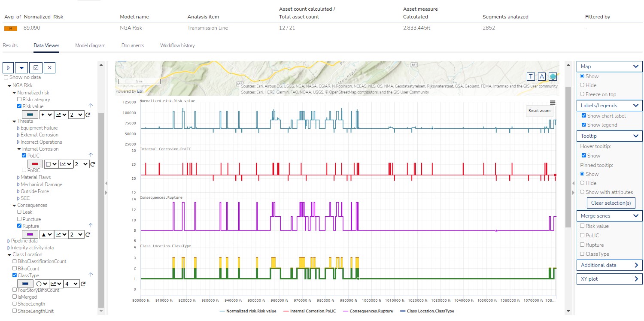Open the Workflow history tab
Image resolution: width=644 pixels, height=321 pixels.
pos(176,45)
